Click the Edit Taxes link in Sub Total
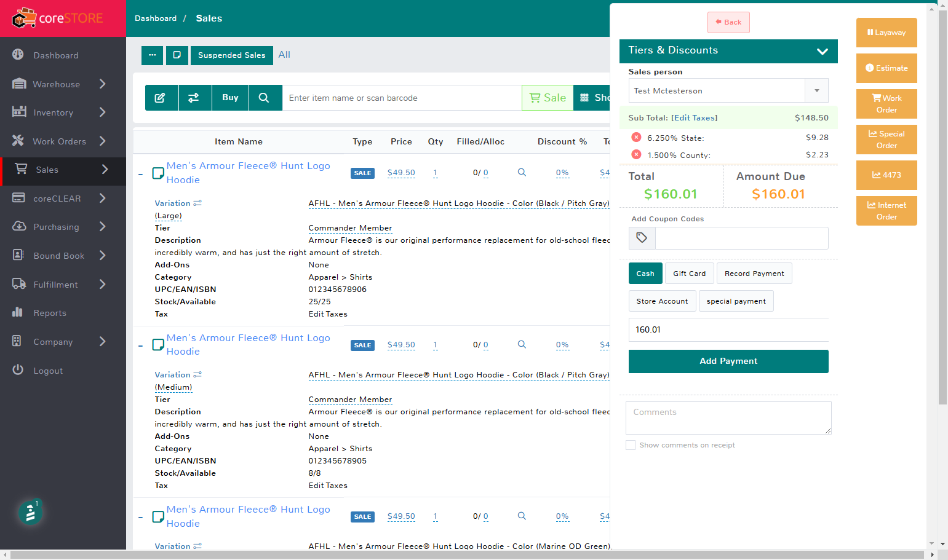Screen dimensions: 948x560 tap(694, 117)
